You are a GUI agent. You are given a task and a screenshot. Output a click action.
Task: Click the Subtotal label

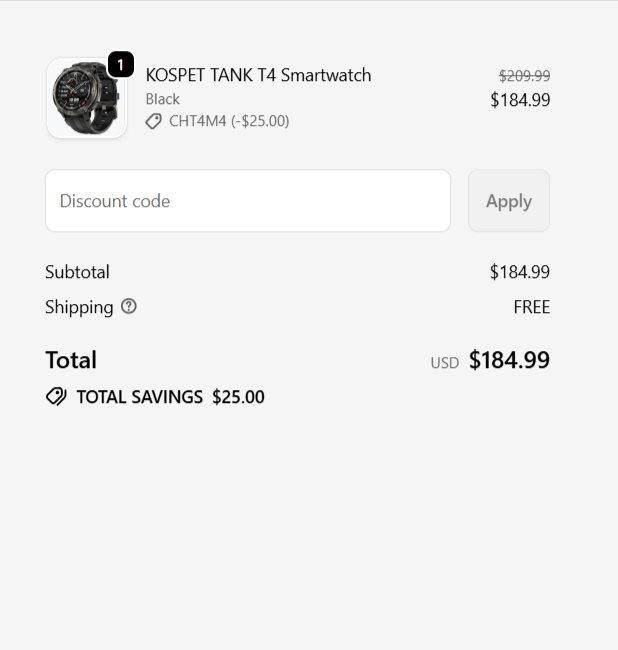[77, 272]
